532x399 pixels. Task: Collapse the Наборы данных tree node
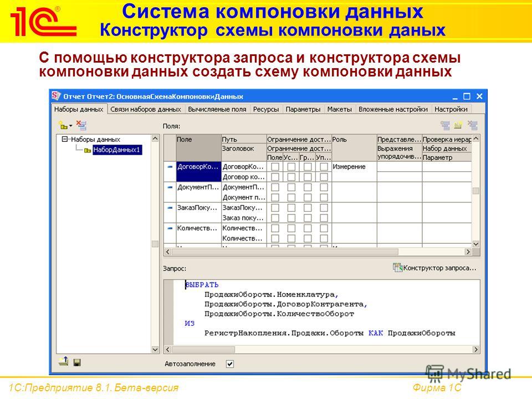pyautogui.click(x=64, y=139)
